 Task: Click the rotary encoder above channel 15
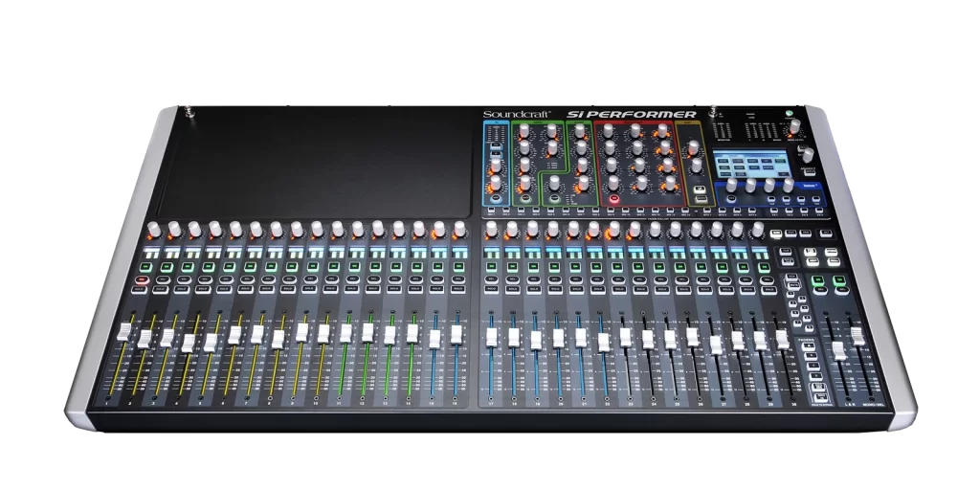[439, 229]
